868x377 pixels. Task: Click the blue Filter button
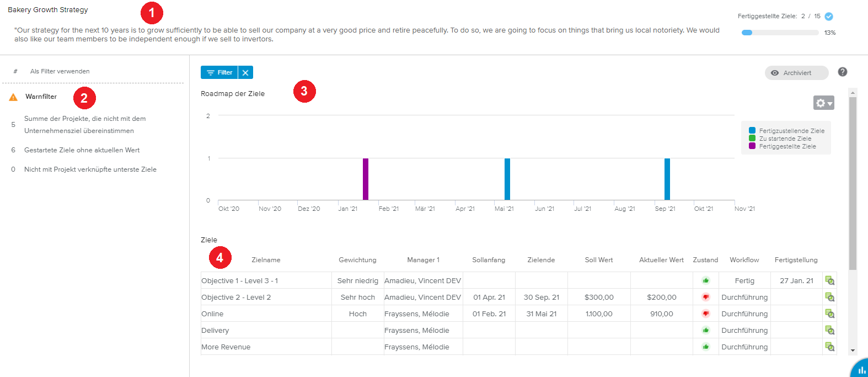(219, 72)
